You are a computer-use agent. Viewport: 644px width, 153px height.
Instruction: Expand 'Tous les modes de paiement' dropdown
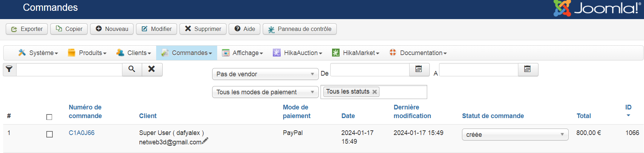pos(265,92)
